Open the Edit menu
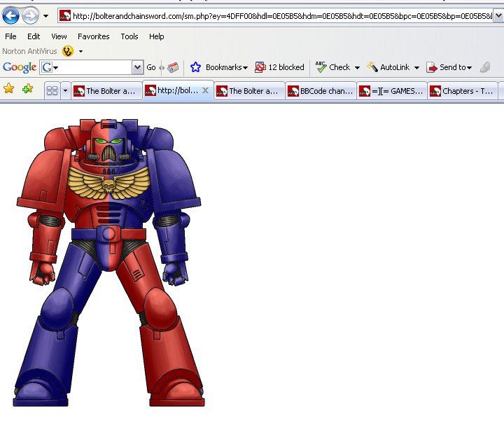 [34, 36]
